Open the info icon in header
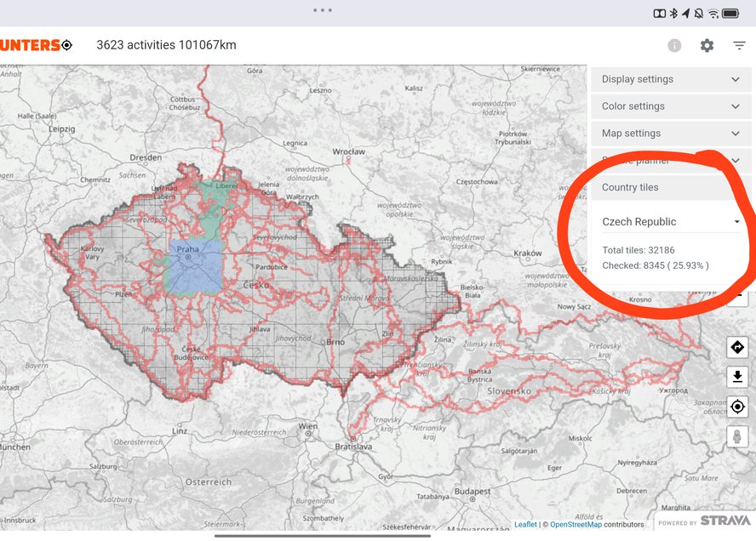Viewport: 756px width, 541px height. [674, 46]
